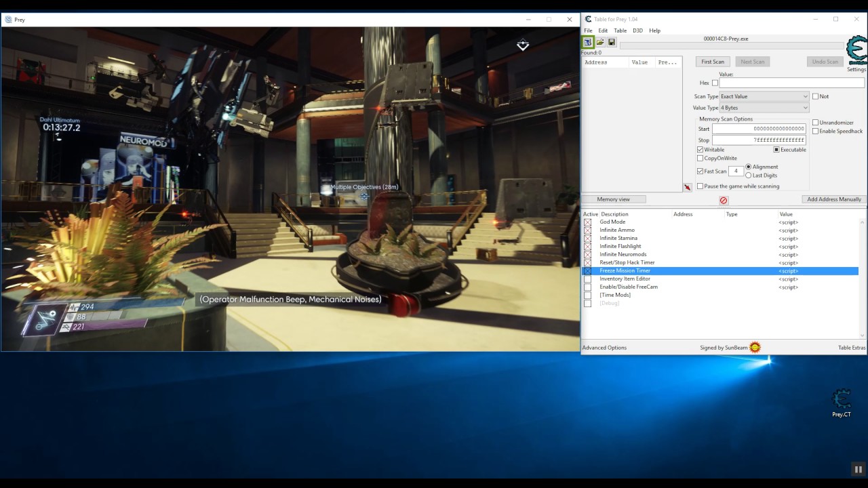Click the red arrow add-to-list icon
Image resolution: width=868 pixels, height=488 pixels.
coord(688,187)
